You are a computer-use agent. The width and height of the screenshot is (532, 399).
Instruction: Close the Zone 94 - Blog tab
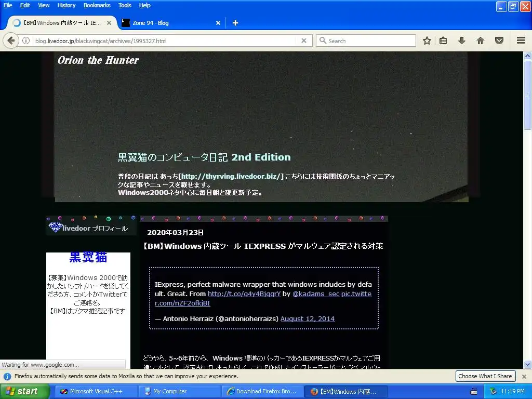218,23
